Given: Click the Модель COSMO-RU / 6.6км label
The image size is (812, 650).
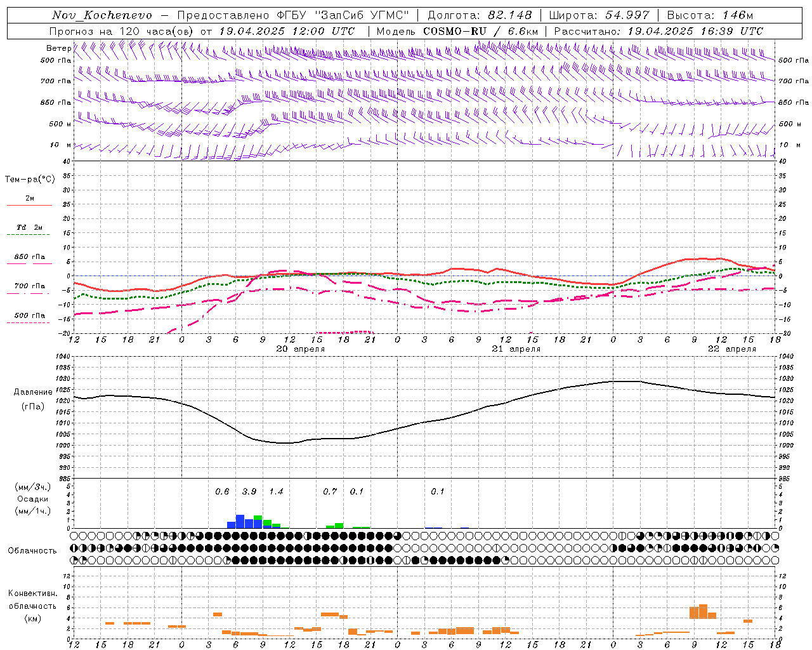Looking at the screenshot, I should pyautogui.click(x=457, y=31).
